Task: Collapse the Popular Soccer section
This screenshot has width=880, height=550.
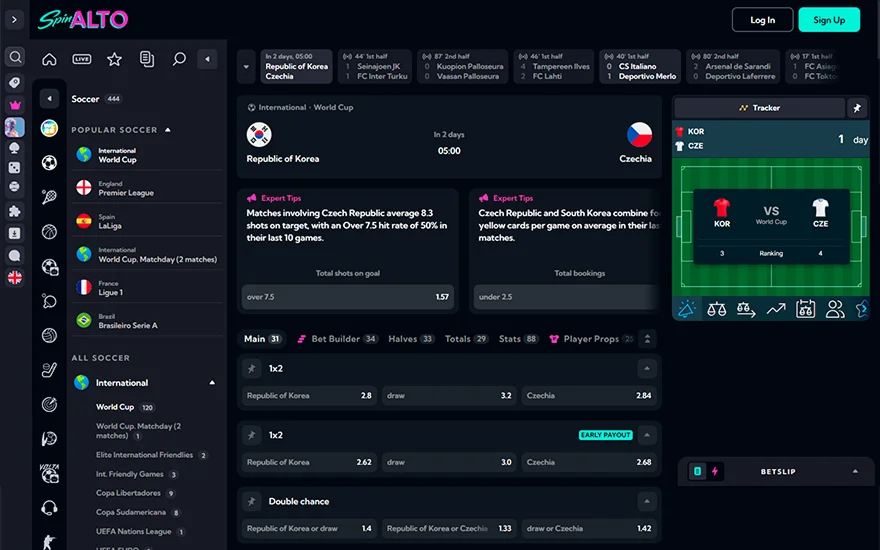Action: coord(168,130)
